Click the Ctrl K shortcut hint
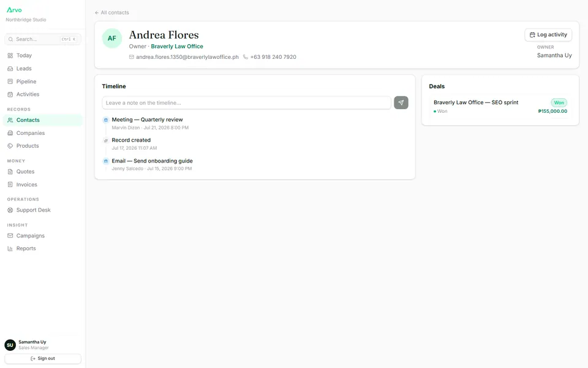This screenshot has height=368, width=588. (x=69, y=39)
